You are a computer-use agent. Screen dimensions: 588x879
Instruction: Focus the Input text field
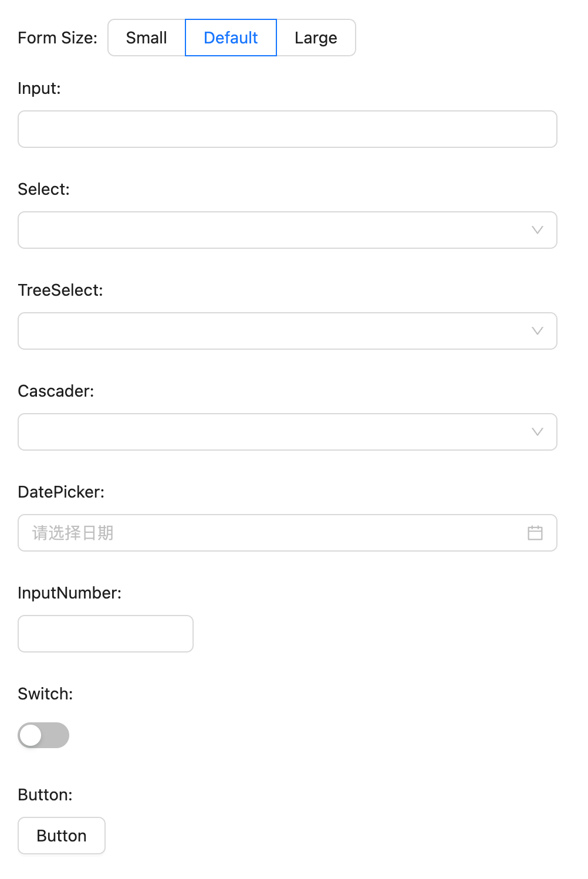(288, 129)
